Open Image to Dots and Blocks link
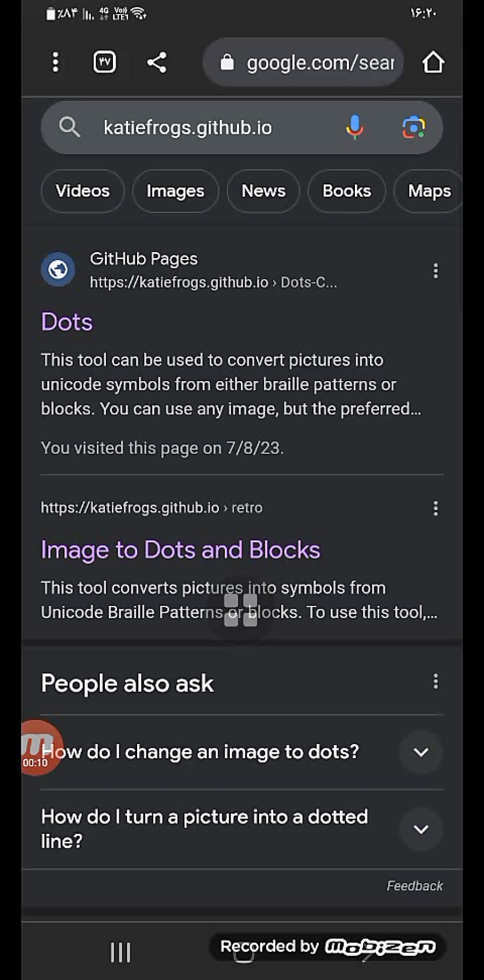The height and width of the screenshot is (980, 484). pos(181,550)
